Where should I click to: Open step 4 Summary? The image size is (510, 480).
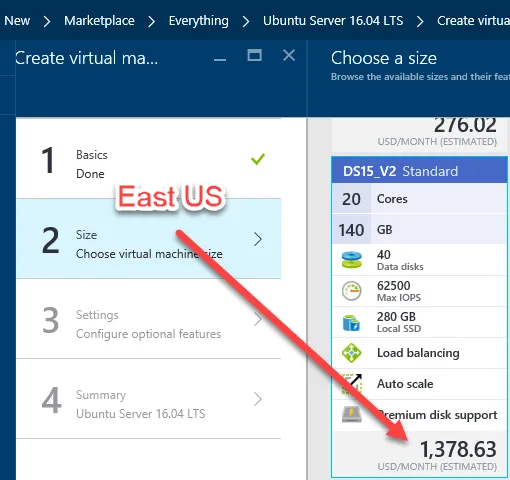pyautogui.click(x=148, y=399)
